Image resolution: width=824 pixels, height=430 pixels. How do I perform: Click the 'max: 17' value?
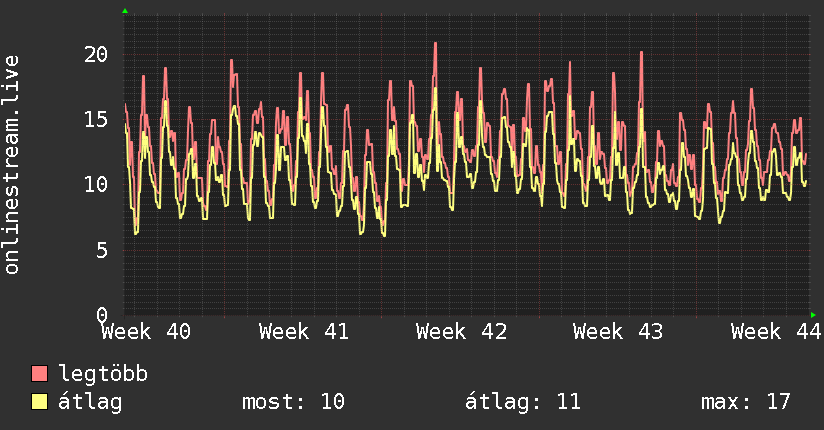[746, 402]
